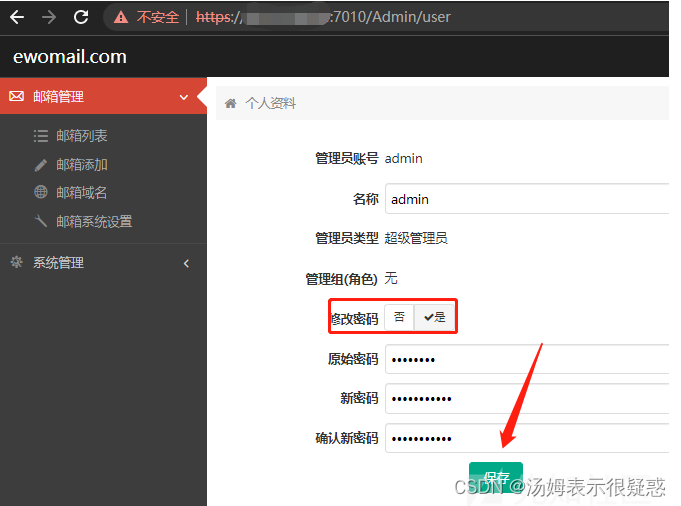Screen dimensions: 681x506
Task: Collapse the 邮箱管理 menu chevron
Action: pos(184,97)
